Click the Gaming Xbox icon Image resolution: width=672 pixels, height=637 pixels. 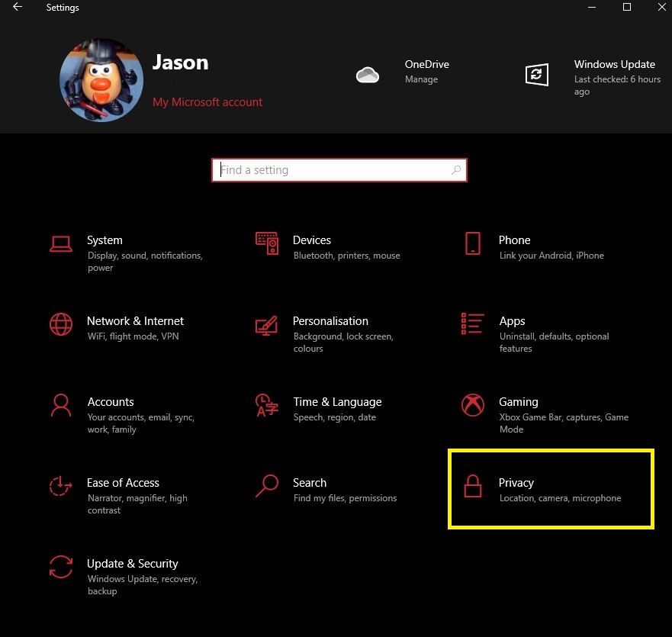473,405
